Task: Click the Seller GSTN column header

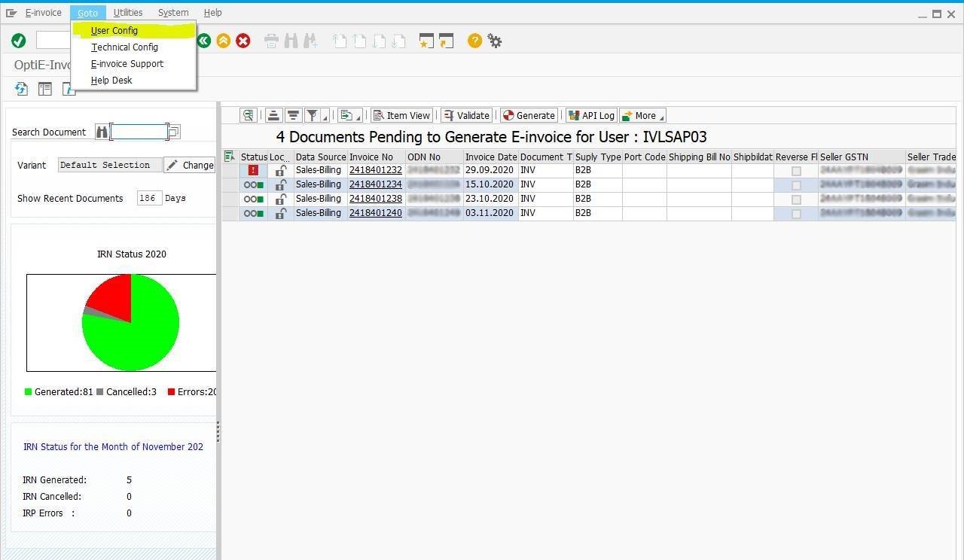Action: [862, 157]
